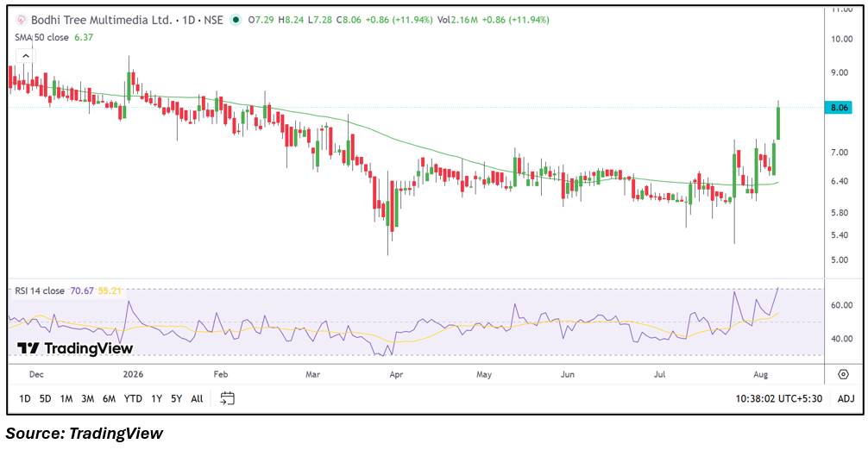Click the Feb date axis label

(x=221, y=374)
